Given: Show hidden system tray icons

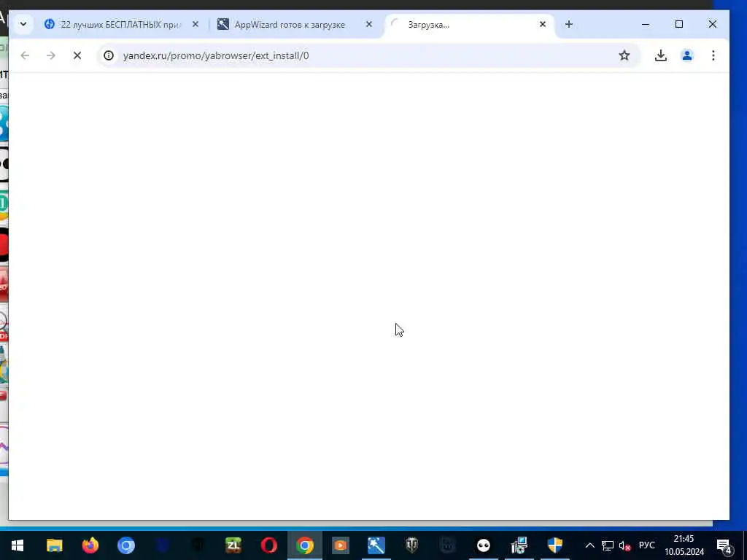Looking at the screenshot, I should click(x=589, y=545).
